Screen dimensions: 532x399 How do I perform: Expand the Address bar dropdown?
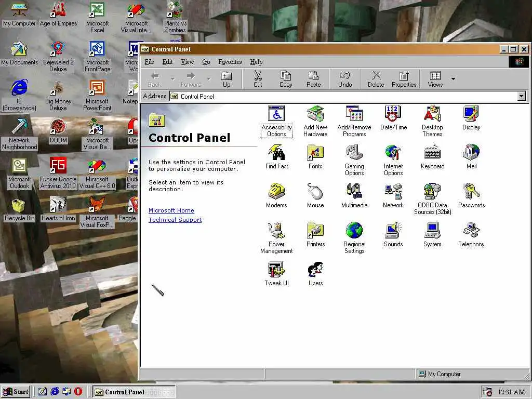coord(522,96)
